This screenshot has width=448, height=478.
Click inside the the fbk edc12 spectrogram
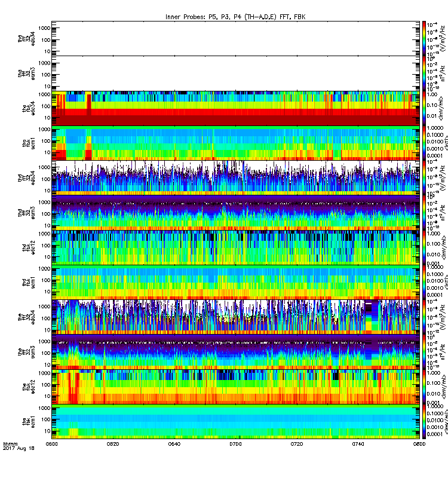coord(235,387)
